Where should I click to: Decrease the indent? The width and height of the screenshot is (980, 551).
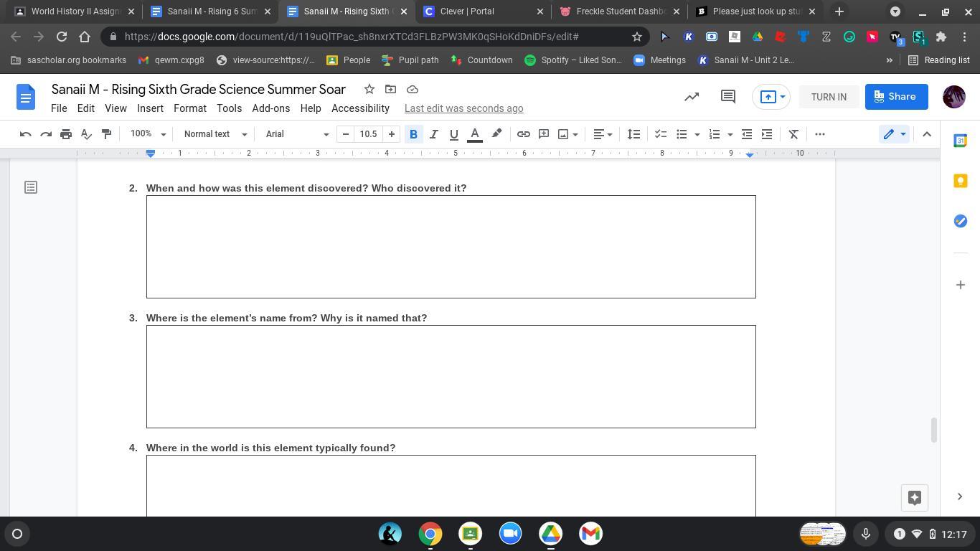click(x=747, y=134)
